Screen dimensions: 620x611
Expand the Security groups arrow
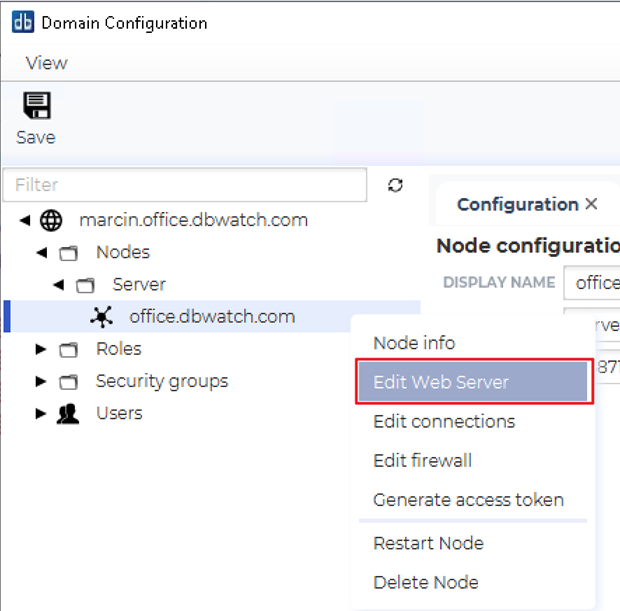(41, 381)
